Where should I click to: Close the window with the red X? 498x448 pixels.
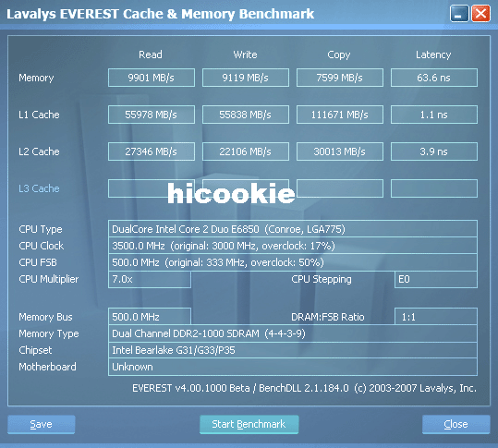coord(480,14)
